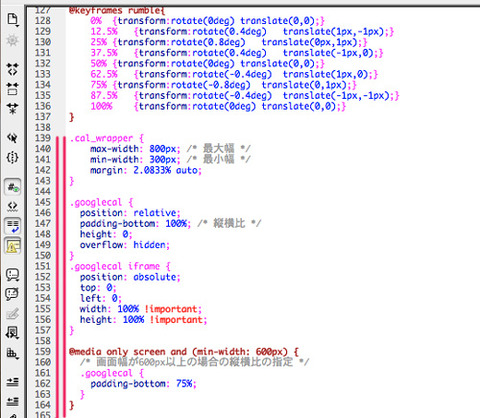Click the 37.5% keyframe line
The height and width of the screenshot is (418, 480).
(237, 53)
